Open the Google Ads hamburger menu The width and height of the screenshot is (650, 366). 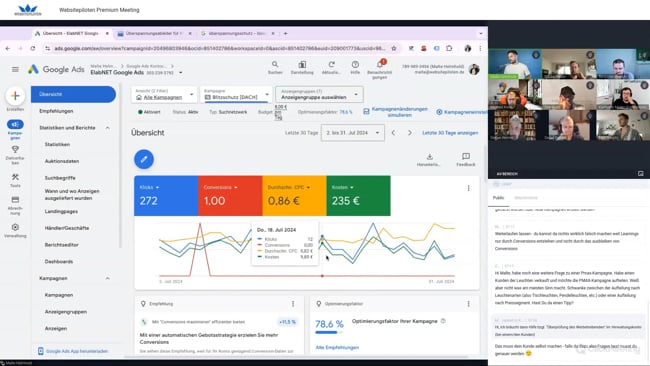click(15, 69)
